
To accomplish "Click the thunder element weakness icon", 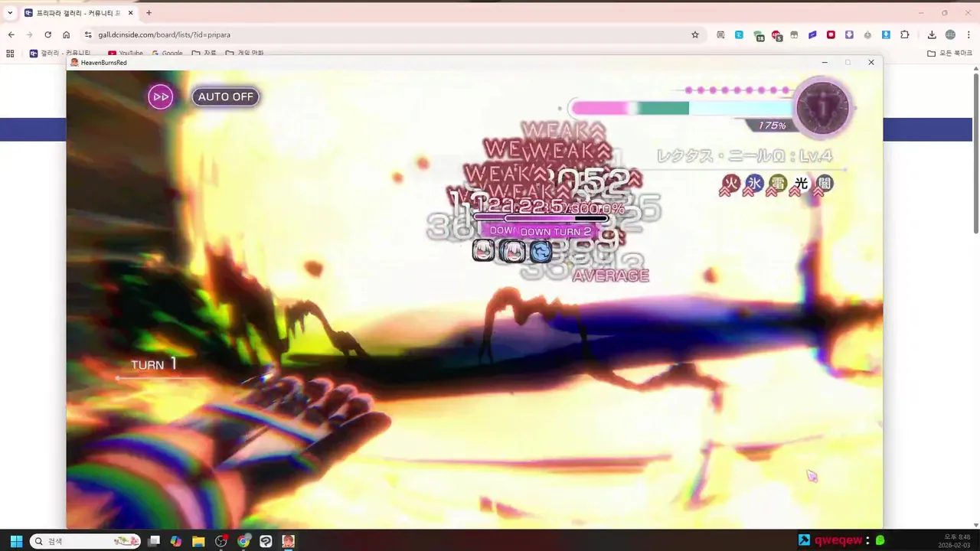I will 778,184.
